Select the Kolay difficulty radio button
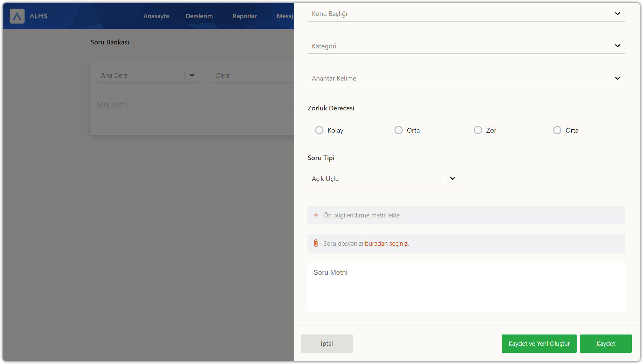Screen dimensions: 643x364 point(319,130)
